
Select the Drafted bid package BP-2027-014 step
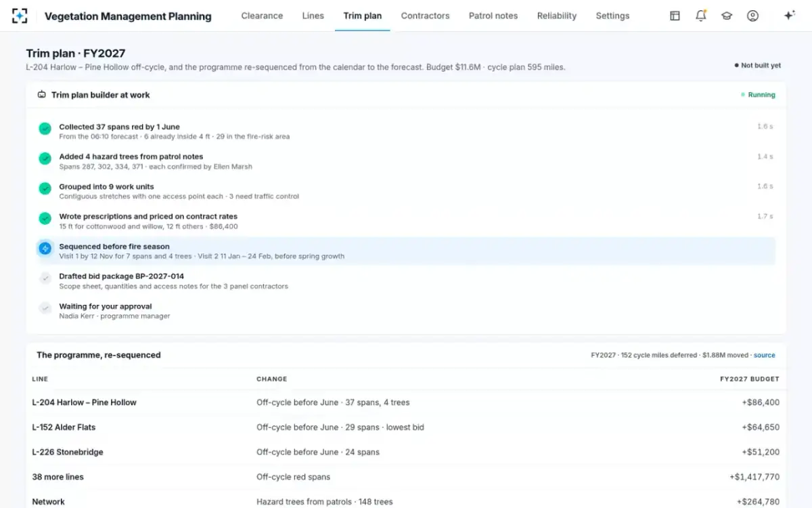tap(407, 281)
